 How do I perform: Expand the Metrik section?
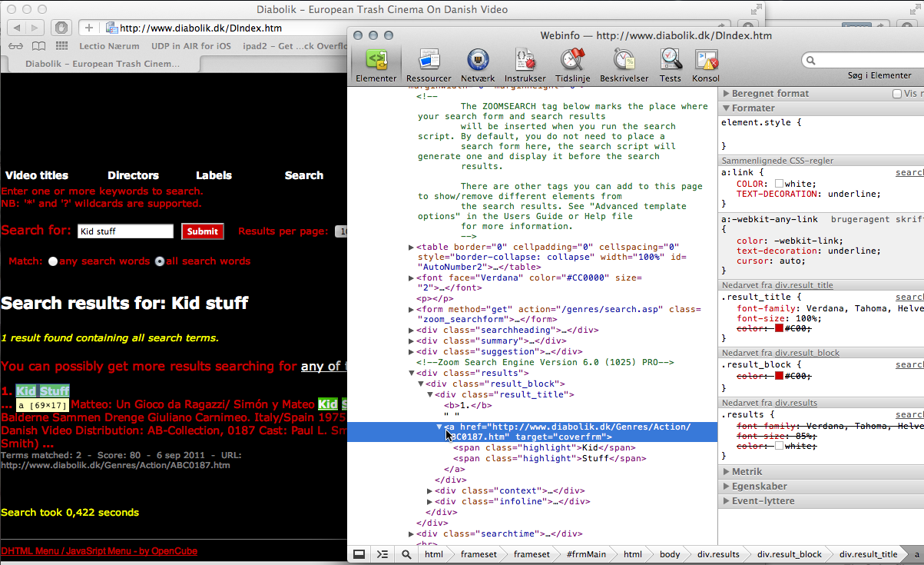(x=727, y=472)
